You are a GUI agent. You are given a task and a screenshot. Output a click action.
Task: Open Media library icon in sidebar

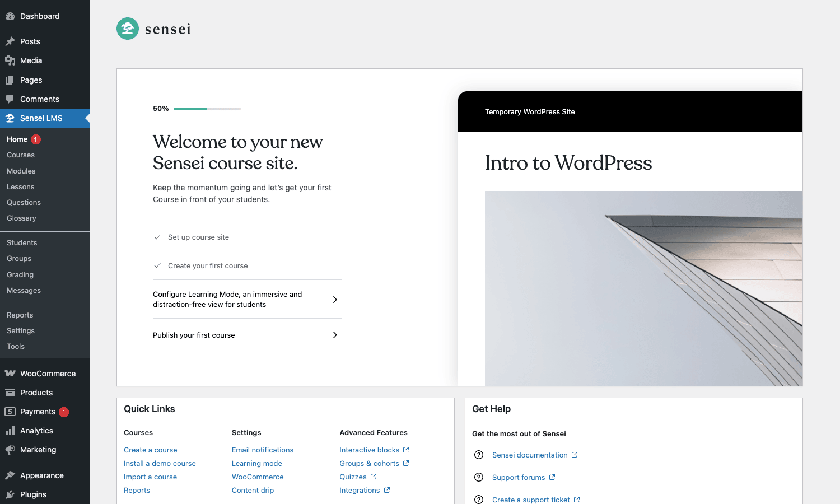10,60
